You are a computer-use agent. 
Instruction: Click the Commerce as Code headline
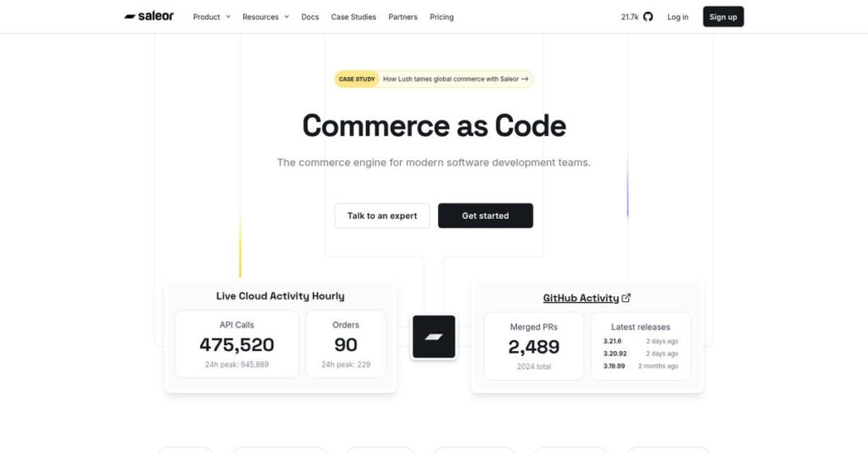point(434,126)
